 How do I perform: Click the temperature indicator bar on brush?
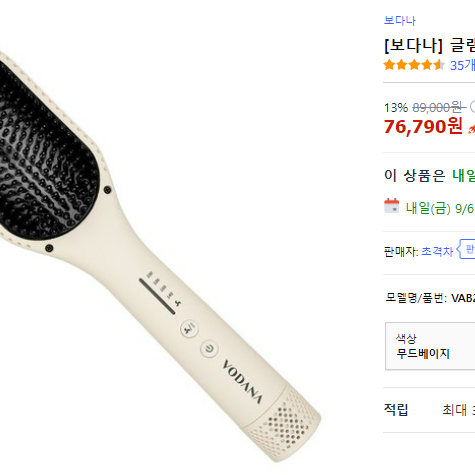(157, 296)
